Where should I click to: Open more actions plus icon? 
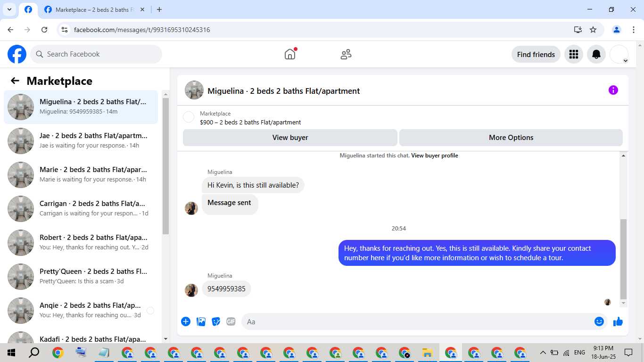(186, 321)
